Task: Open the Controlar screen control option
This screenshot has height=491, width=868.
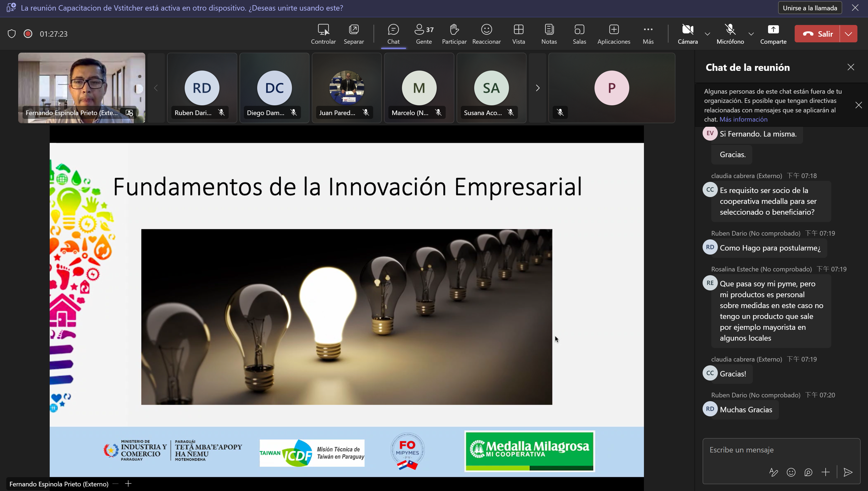Action: pos(323,34)
